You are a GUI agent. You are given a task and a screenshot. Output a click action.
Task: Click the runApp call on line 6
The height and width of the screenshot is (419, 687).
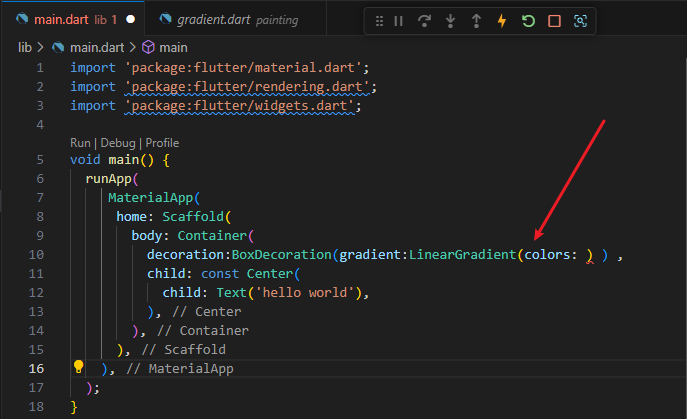[109, 179]
